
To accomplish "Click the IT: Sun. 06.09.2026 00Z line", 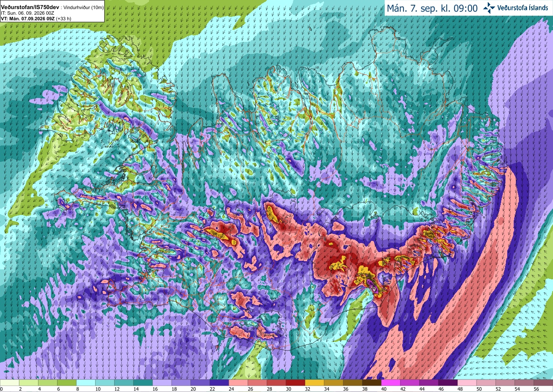I will [x=28, y=13].
